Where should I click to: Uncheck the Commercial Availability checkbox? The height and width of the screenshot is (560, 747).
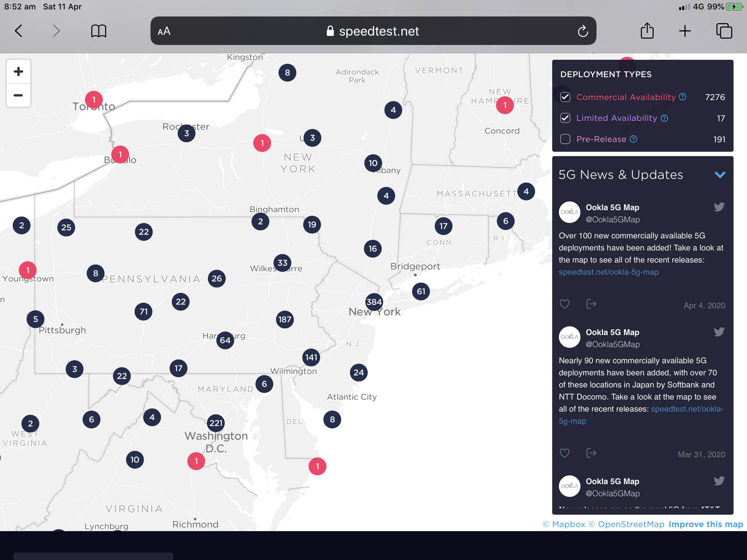(x=565, y=97)
